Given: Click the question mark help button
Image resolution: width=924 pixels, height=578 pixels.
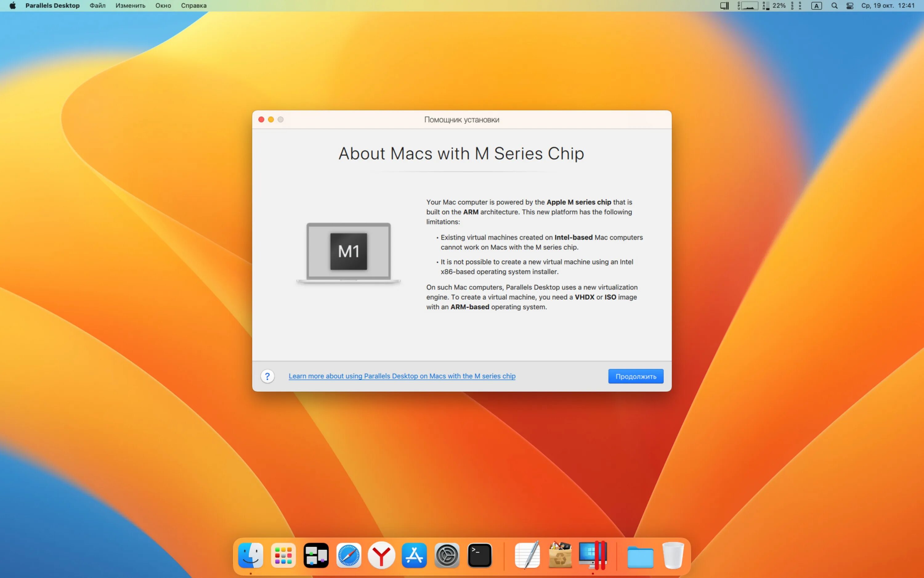Looking at the screenshot, I should pyautogui.click(x=267, y=376).
